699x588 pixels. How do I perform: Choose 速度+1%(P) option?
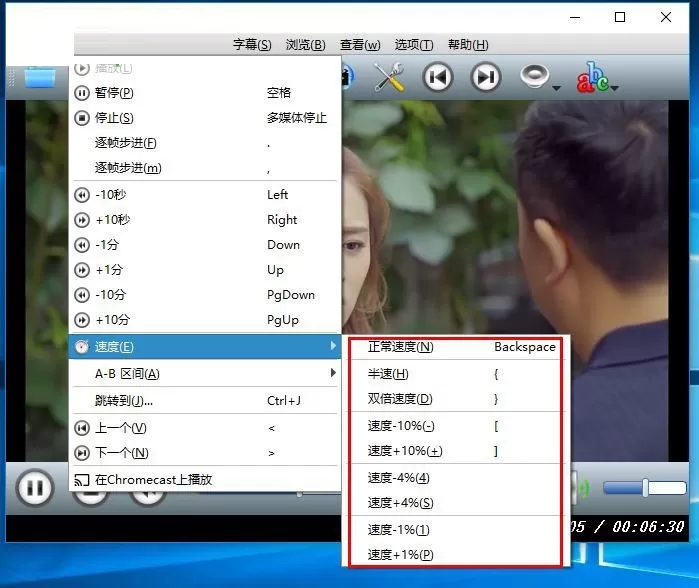point(455,555)
